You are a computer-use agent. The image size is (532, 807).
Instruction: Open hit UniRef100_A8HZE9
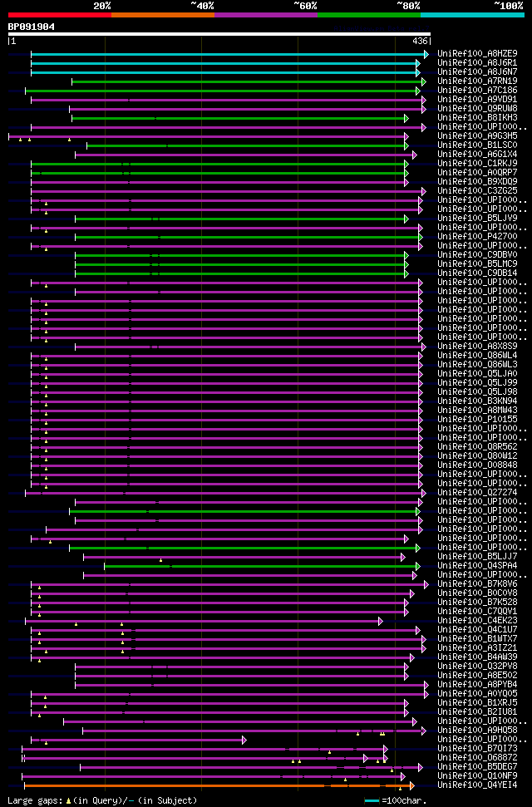[477, 53]
